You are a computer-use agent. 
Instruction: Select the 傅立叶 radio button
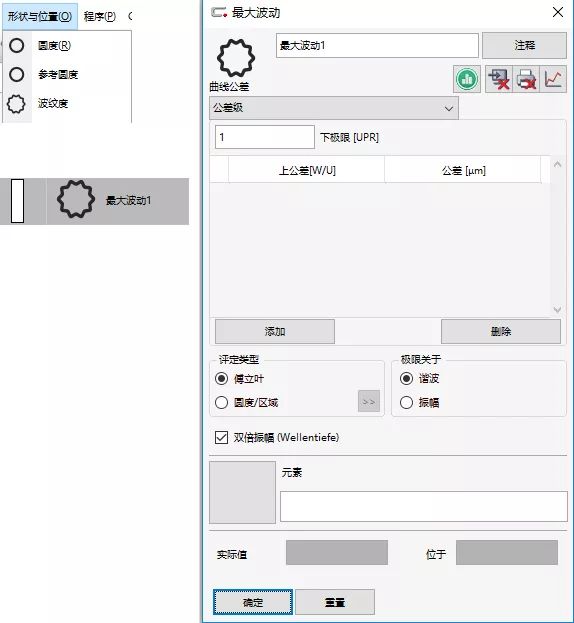coord(221,379)
